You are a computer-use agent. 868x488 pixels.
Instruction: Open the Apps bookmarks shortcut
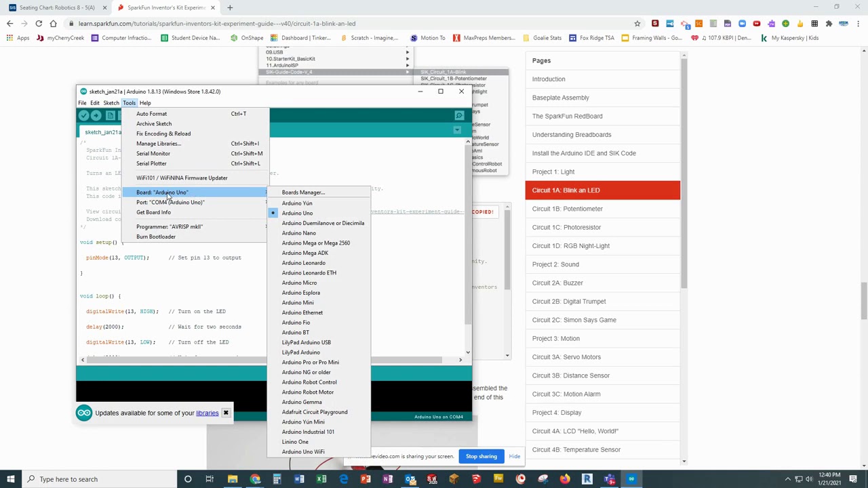pos(18,38)
